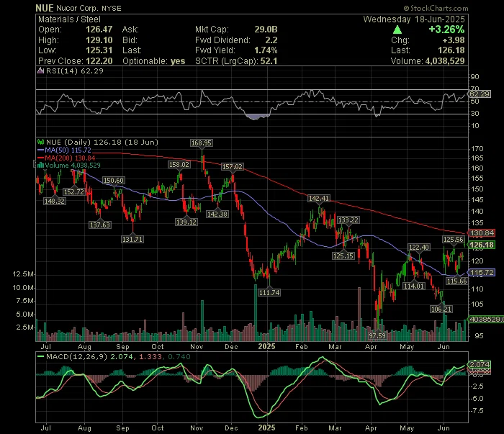Click the MACD(12,26,9) legend text

[x=76, y=356]
